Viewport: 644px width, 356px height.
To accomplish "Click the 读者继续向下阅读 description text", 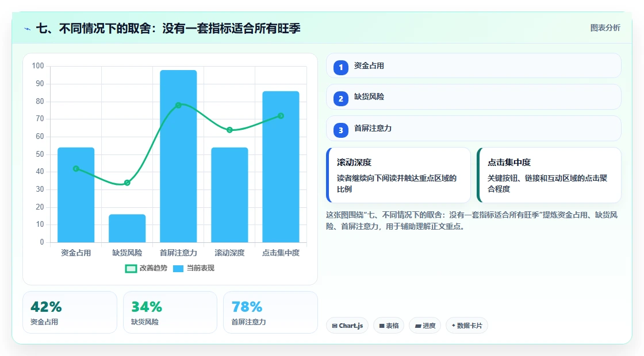I will point(397,183).
